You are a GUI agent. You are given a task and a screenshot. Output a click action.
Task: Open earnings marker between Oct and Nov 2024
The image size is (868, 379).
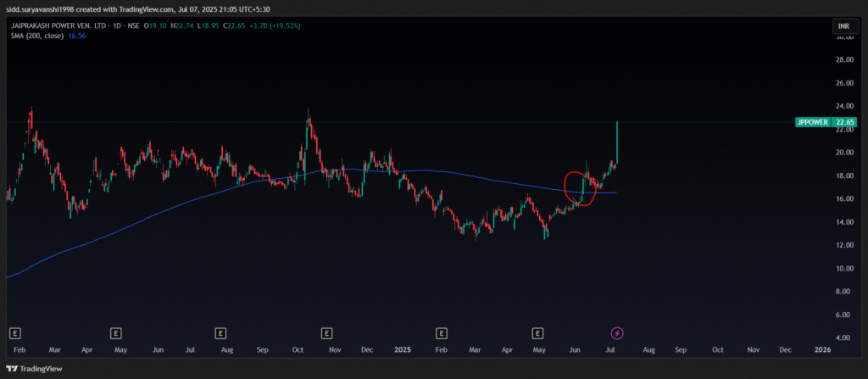click(327, 333)
